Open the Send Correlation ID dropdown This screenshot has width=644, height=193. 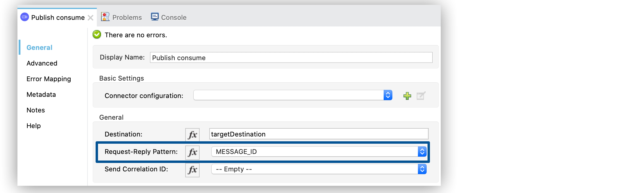coord(422,169)
